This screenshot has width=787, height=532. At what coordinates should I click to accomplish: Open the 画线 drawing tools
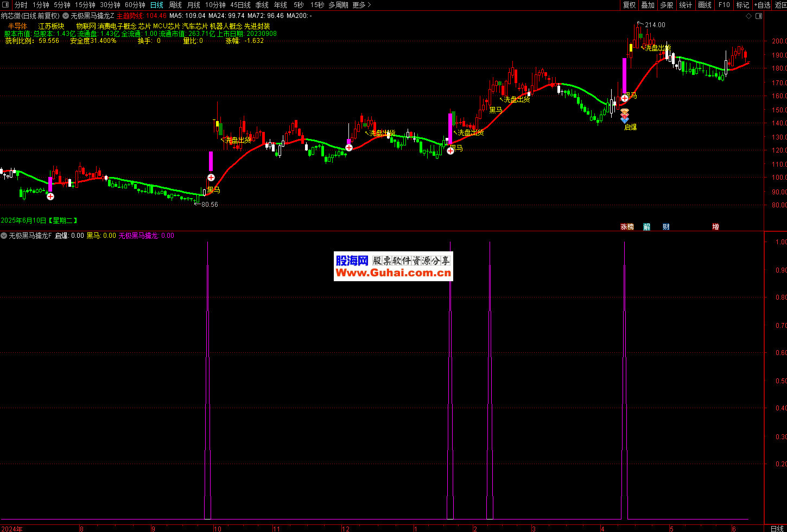click(705, 5)
